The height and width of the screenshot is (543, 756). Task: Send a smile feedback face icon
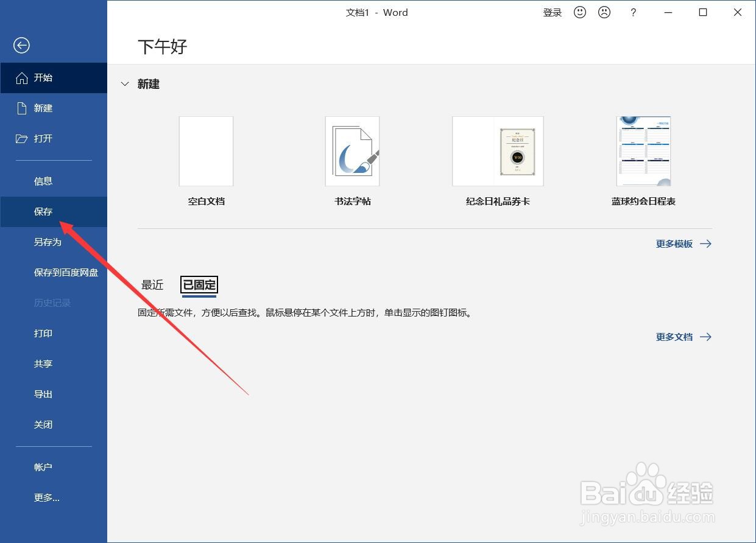pos(580,12)
